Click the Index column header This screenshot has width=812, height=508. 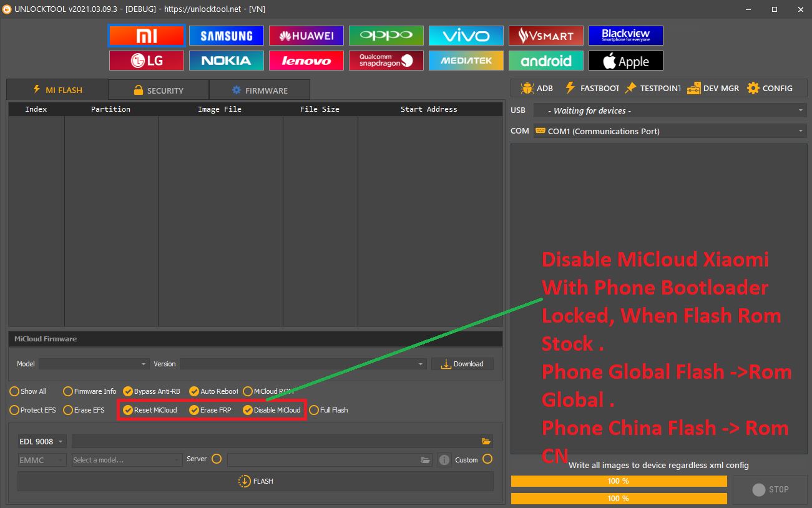tap(36, 109)
